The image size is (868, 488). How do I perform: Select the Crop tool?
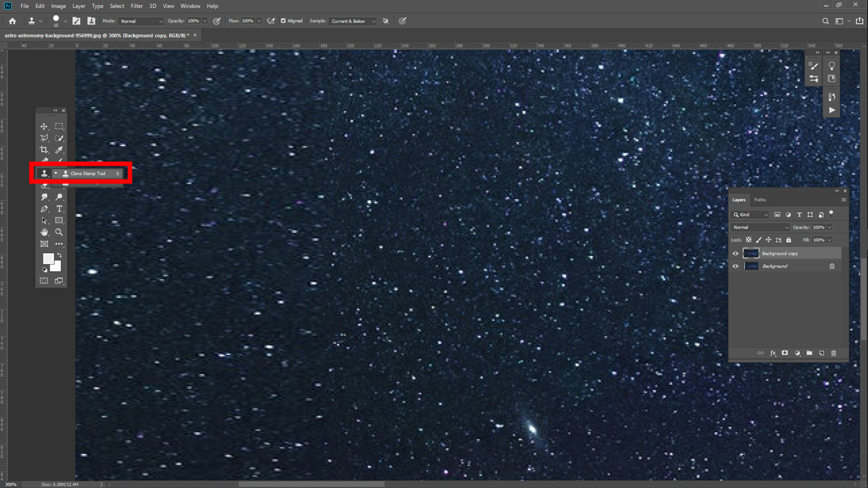click(44, 150)
